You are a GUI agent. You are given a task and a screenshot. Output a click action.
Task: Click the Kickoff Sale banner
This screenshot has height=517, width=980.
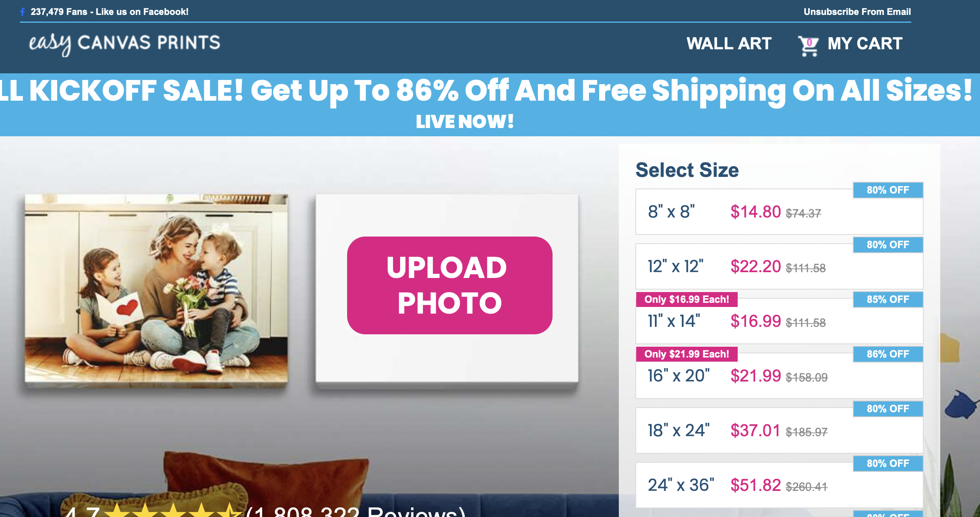pos(490,105)
